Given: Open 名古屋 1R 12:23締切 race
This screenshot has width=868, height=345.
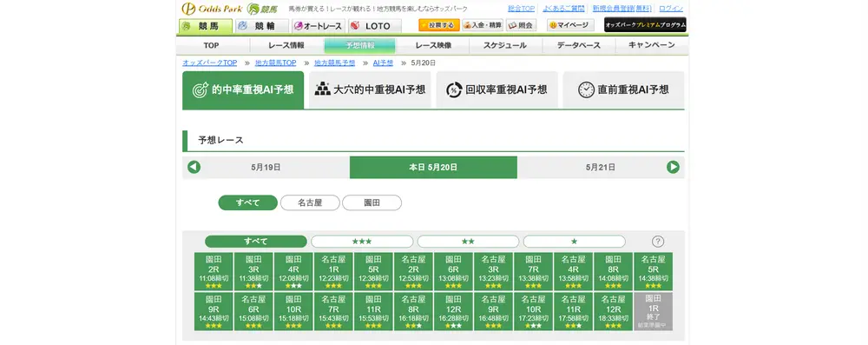Looking at the screenshot, I should pyautogui.click(x=333, y=271).
